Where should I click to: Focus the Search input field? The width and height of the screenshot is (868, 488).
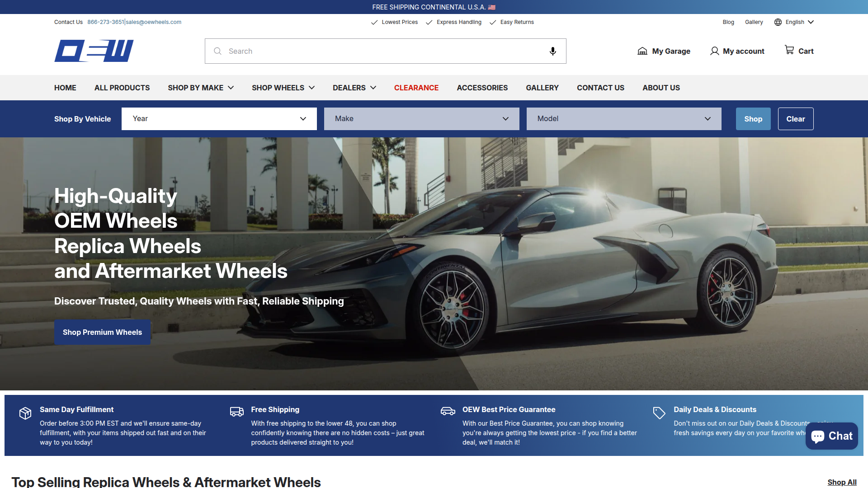(x=385, y=51)
